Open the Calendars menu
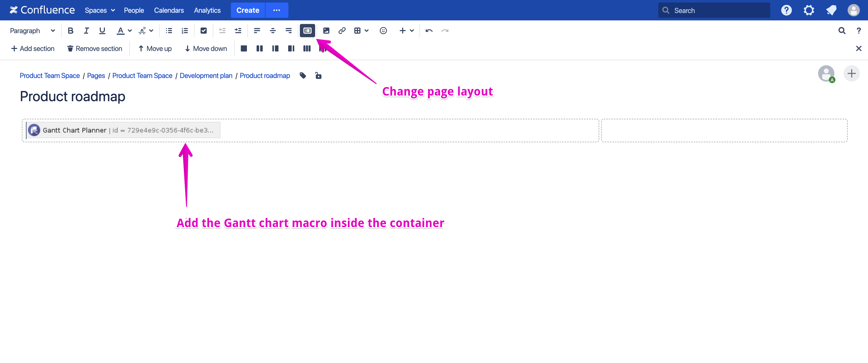This screenshot has width=868, height=363. point(169,10)
